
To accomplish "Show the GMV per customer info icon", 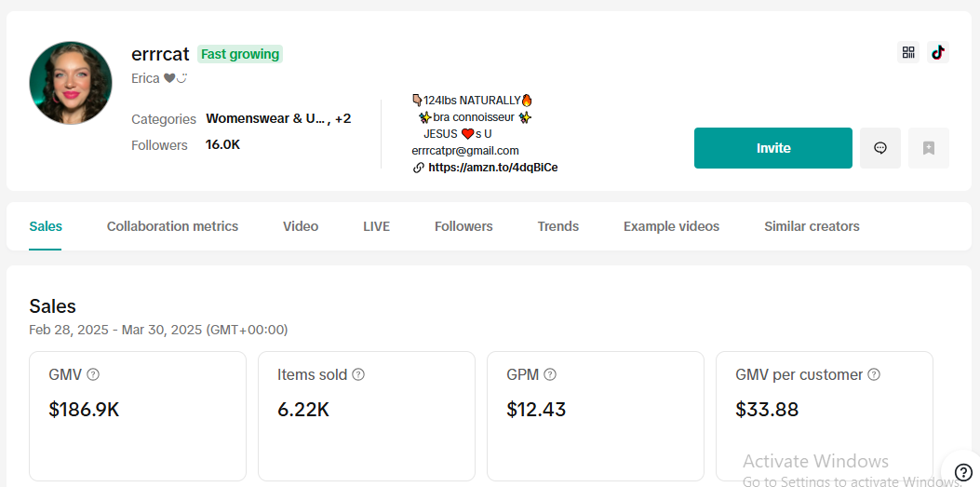I will tap(875, 374).
